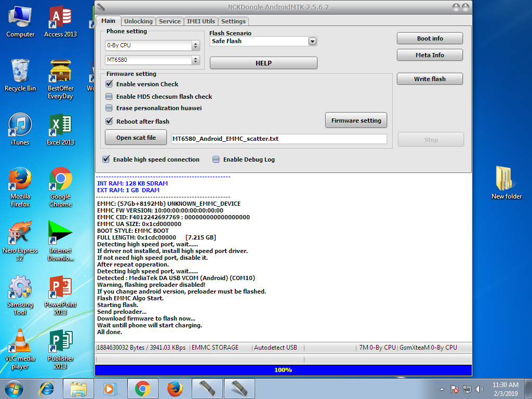Click 'Flash EMMC Algo Start.' log line
This screenshot has height=399, width=532.
(x=130, y=298)
